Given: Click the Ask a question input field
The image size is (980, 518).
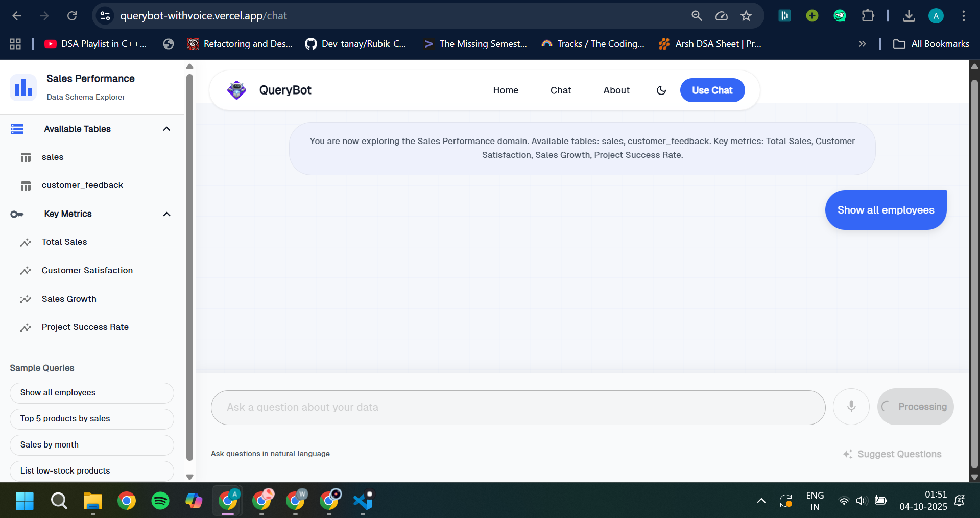Looking at the screenshot, I should (x=518, y=408).
